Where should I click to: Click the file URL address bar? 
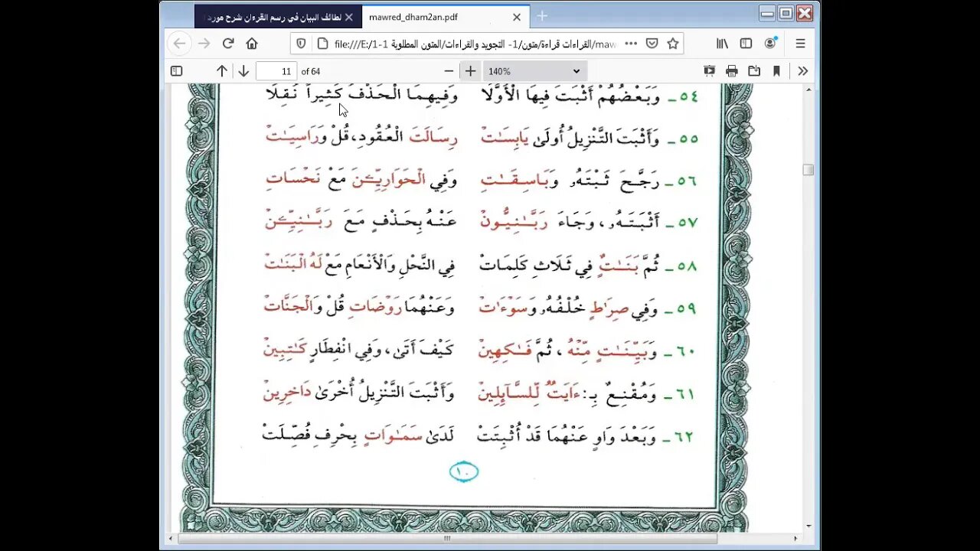click(x=475, y=44)
